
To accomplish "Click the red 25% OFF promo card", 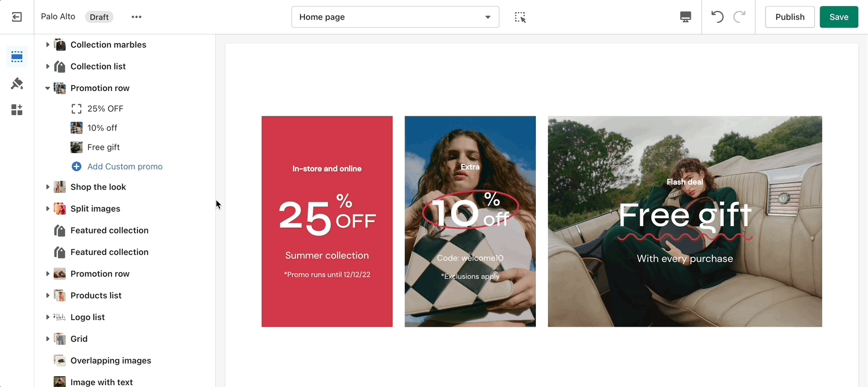I will [327, 221].
